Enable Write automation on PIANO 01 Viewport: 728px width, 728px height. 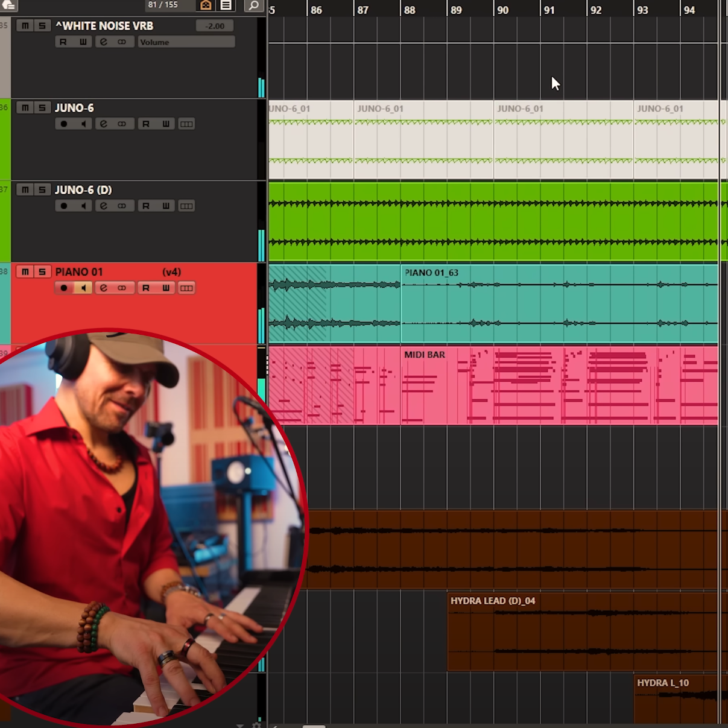[x=166, y=288]
